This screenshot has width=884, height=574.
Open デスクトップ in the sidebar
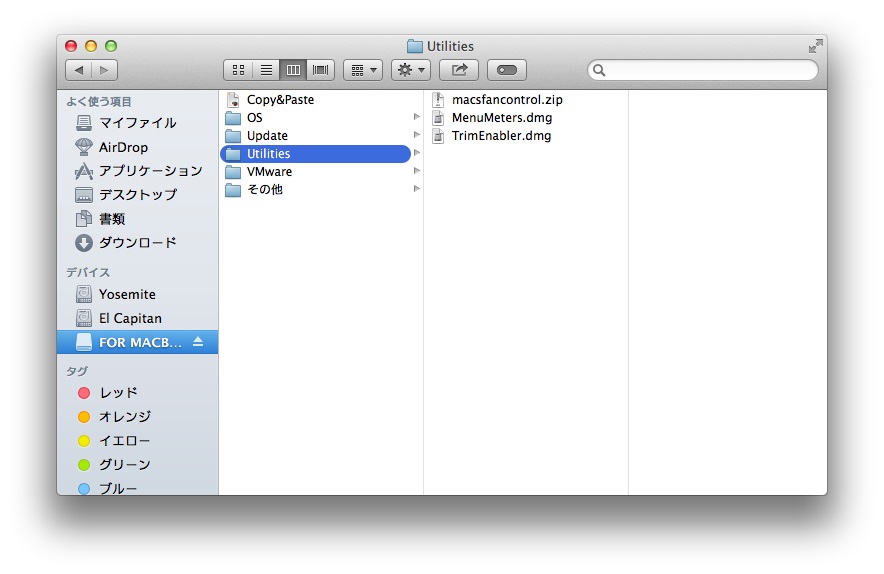point(138,195)
